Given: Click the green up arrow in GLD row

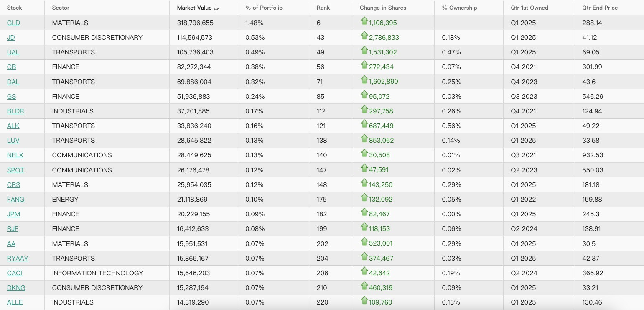Looking at the screenshot, I should click(364, 20).
